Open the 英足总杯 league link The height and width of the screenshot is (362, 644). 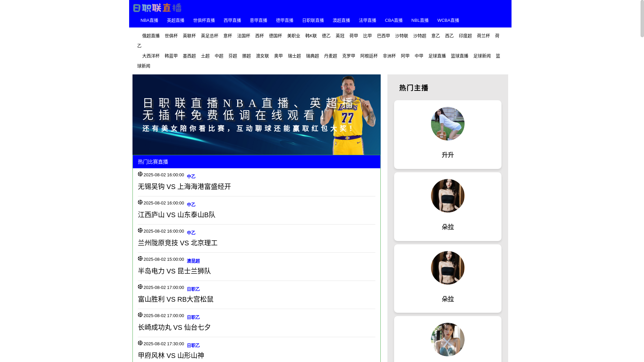coord(210,36)
